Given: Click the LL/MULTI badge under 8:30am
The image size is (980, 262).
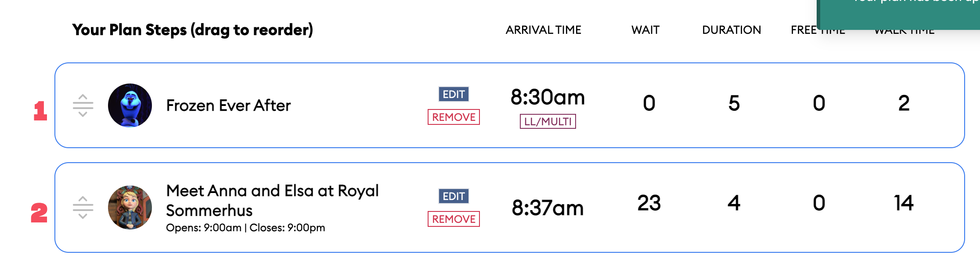Looking at the screenshot, I should 548,121.
